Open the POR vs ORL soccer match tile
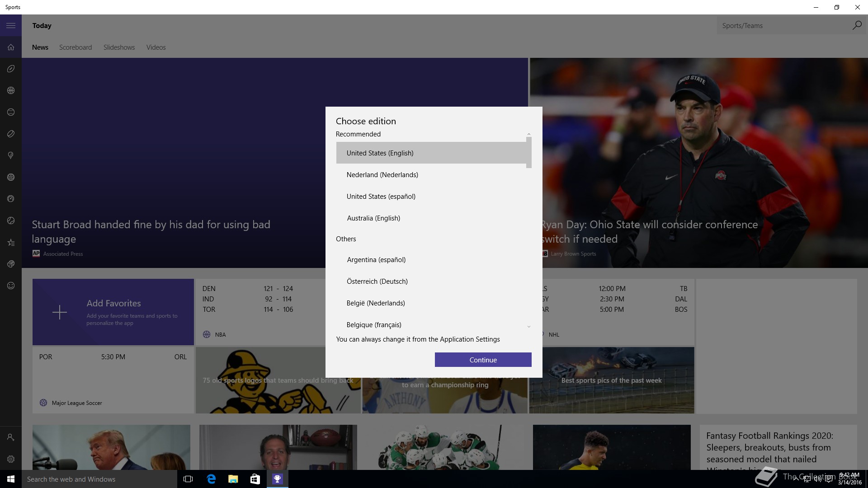This screenshot has width=868, height=488. (113, 380)
